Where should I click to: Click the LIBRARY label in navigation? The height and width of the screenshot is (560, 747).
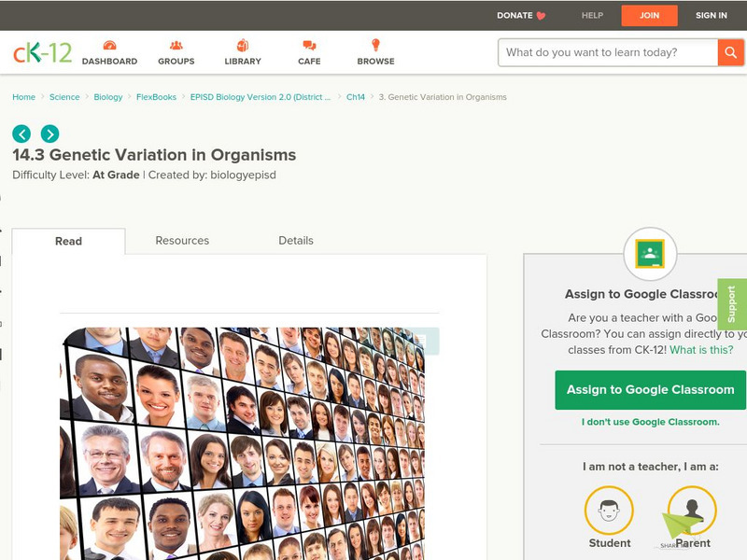click(243, 62)
